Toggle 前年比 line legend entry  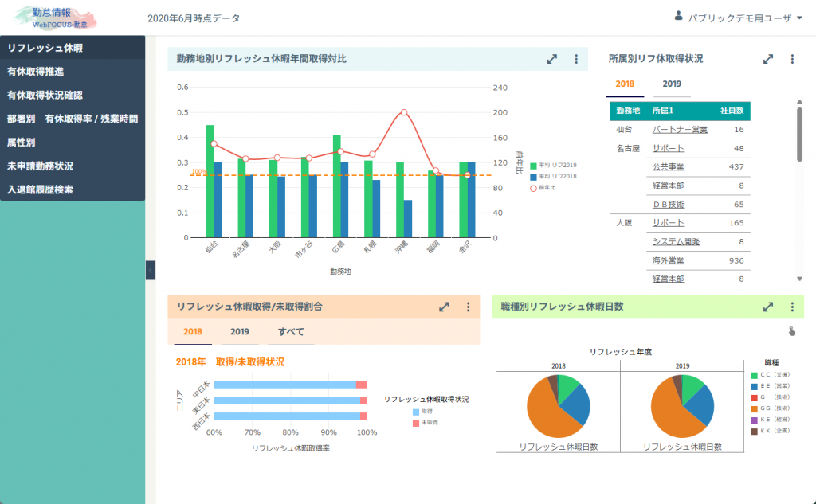[551, 188]
